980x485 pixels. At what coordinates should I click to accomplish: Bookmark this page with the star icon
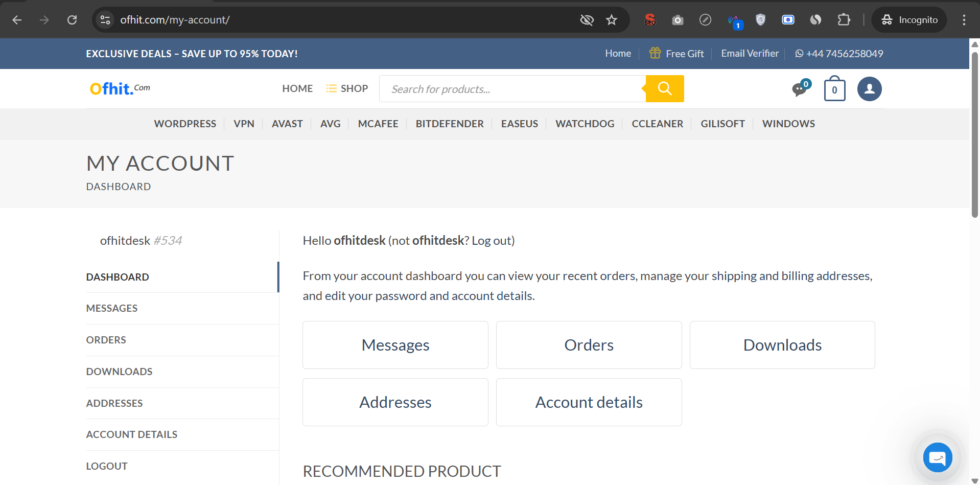611,20
